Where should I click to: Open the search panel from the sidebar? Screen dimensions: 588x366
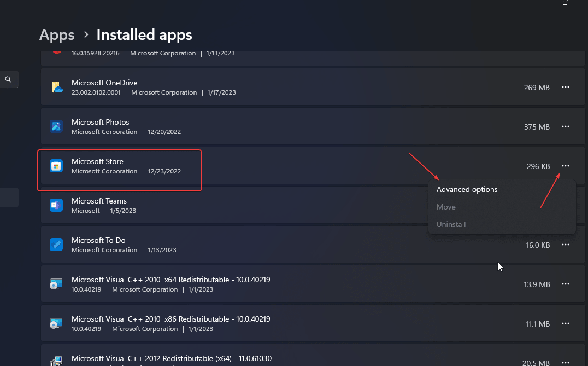(x=9, y=79)
